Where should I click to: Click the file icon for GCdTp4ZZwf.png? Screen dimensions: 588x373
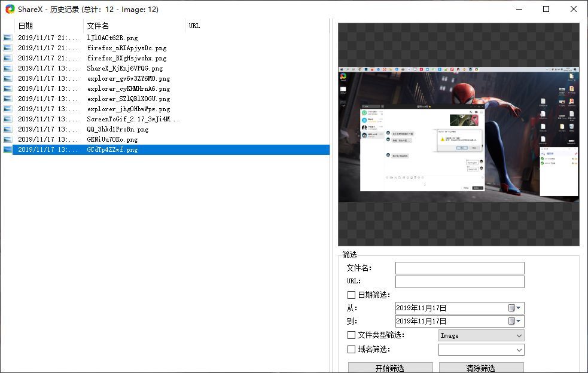(8, 149)
